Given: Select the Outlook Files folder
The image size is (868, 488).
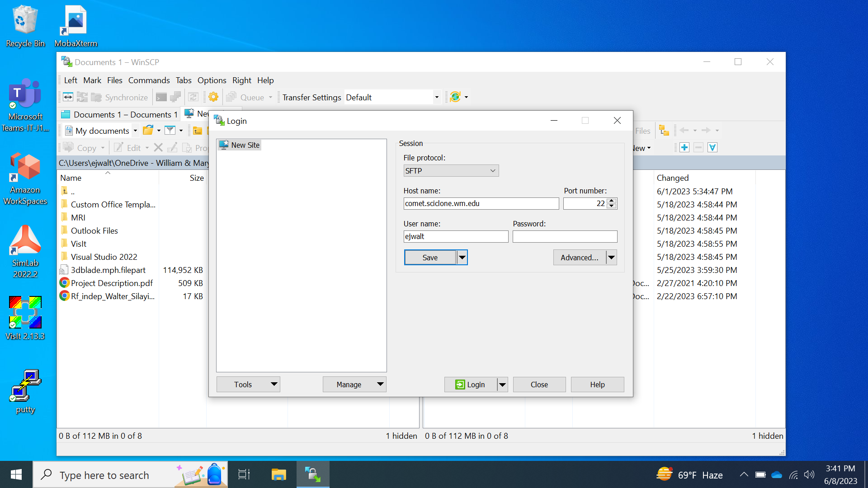Looking at the screenshot, I should tap(94, 231).
